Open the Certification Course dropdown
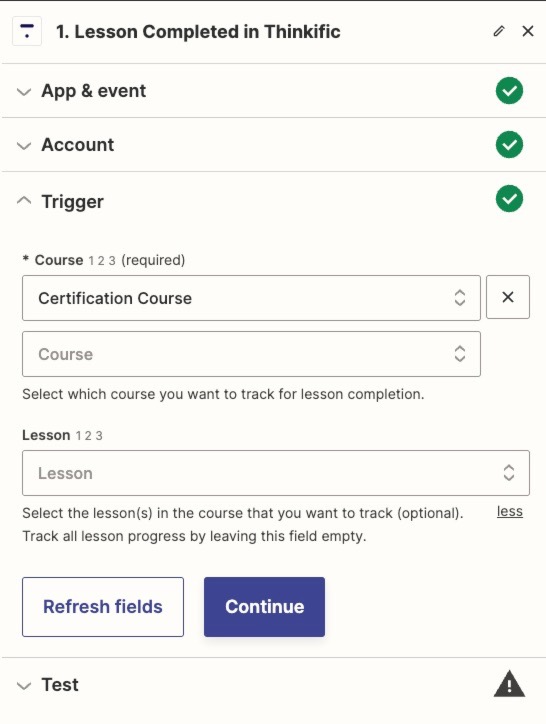 point(251,298)
